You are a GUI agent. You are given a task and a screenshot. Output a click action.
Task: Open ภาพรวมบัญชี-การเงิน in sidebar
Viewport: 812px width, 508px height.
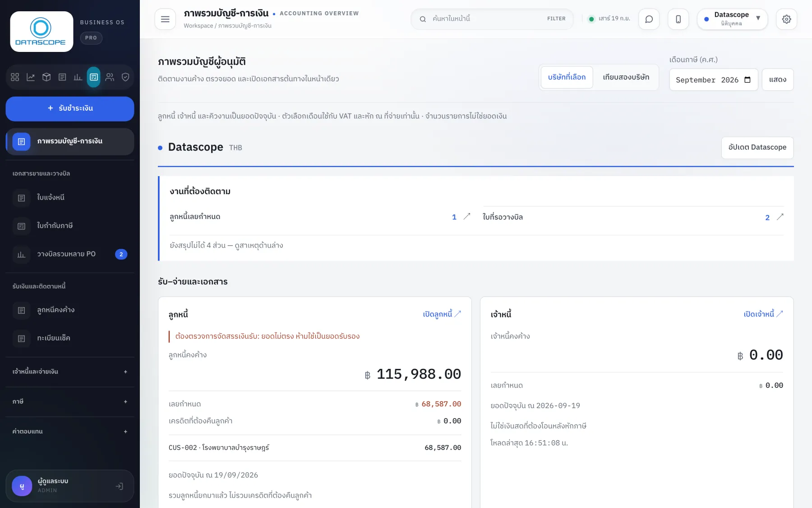(x=70, y=142)
